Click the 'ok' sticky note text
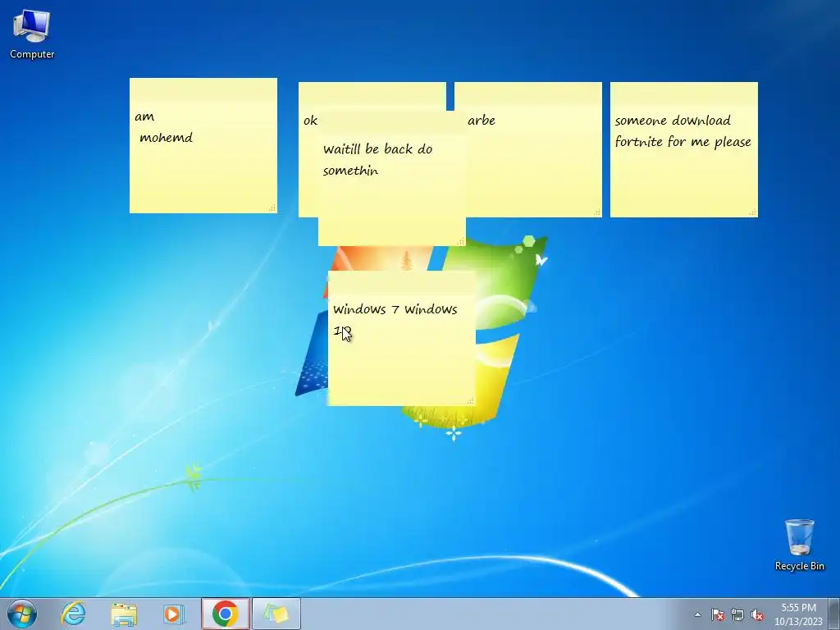840x630 pixels. 310,121
